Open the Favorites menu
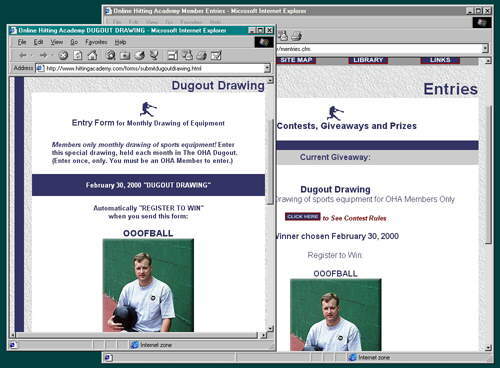The width and height of the screenshot is (500, 368). (96, 42)
